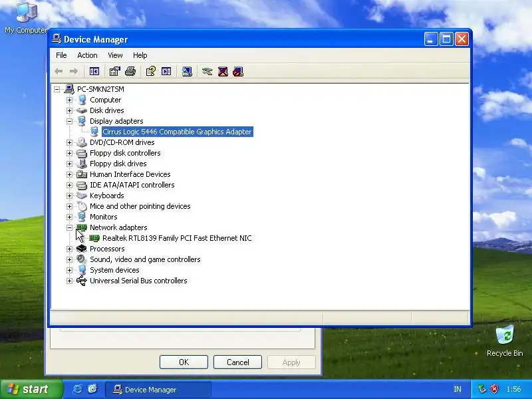Select Universal Serial Bus controllers label
532x399 pixels.
138,281
